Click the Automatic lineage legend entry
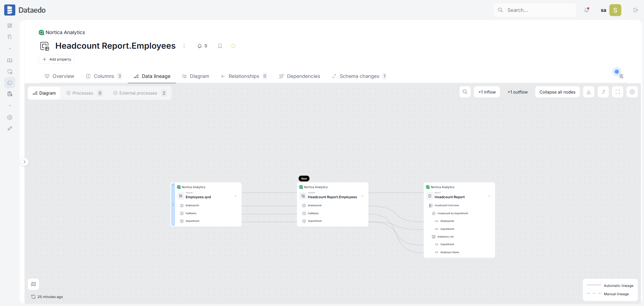 (610, 286)
